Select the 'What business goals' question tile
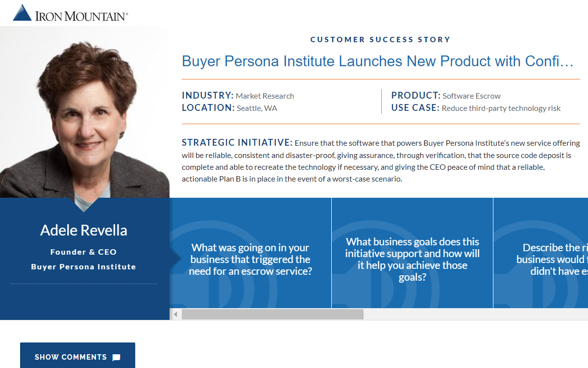This screenshot has height=368, width=588. (x=412, y=259)
